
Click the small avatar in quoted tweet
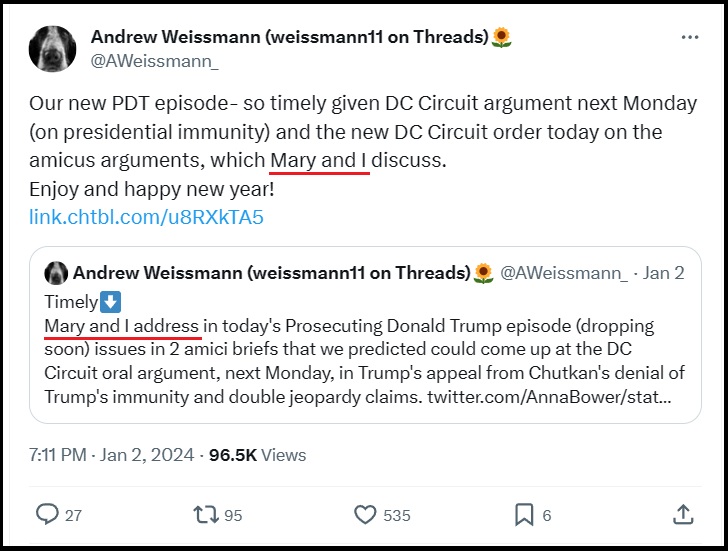[x=56, y=274]
